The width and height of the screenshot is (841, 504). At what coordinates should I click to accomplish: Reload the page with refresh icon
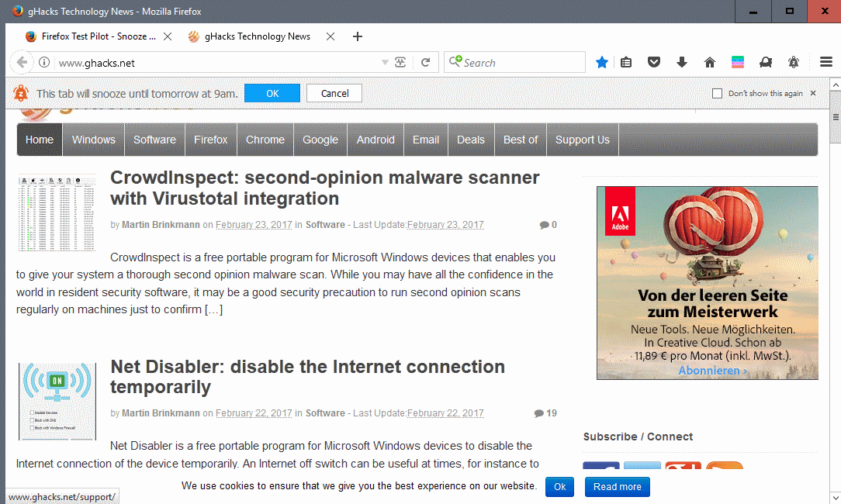coord(425,63)
